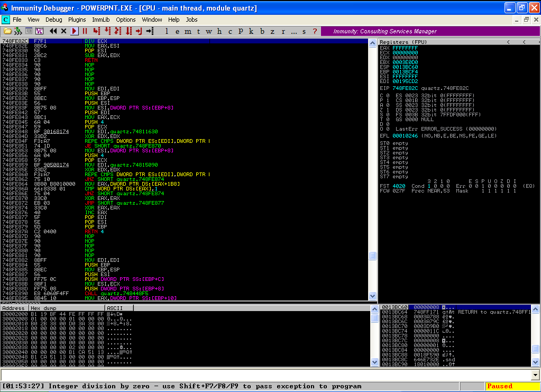
Task: Click the cyan C CPU window icon
Action: [5, 20]
